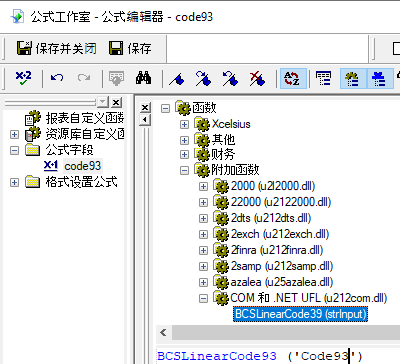
Task: Click the left arrow button beside function tree
Action: (x=145, y=120)
